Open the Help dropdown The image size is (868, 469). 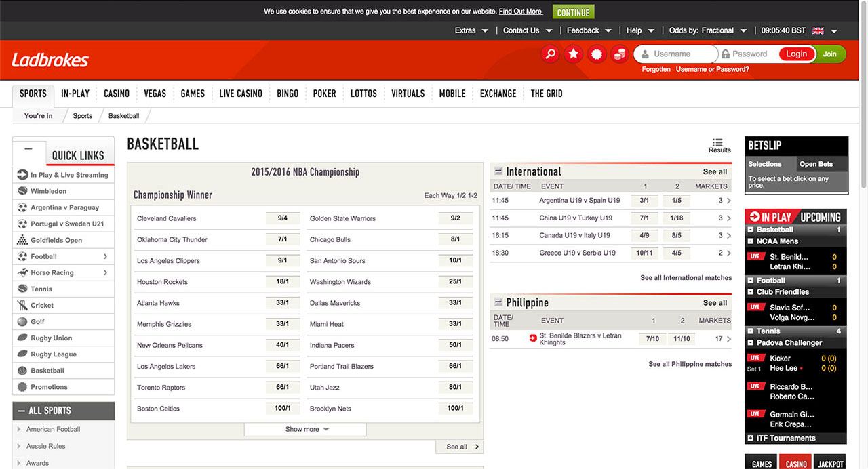click(640, 30)
